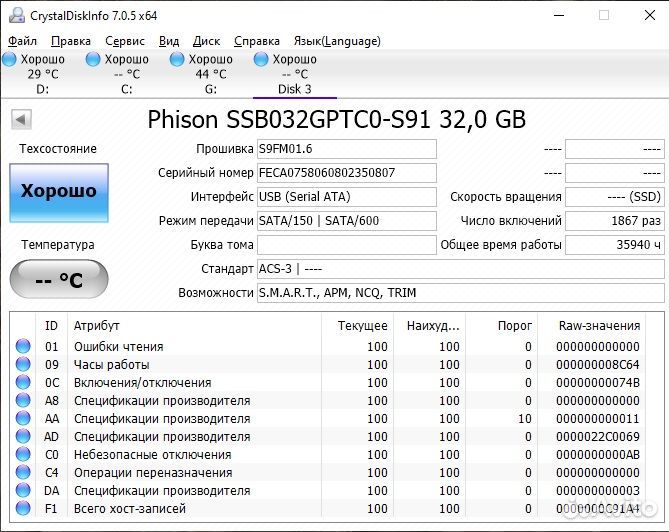
Task: Click the Текущее column header
Action: click(x=357, y=326)
